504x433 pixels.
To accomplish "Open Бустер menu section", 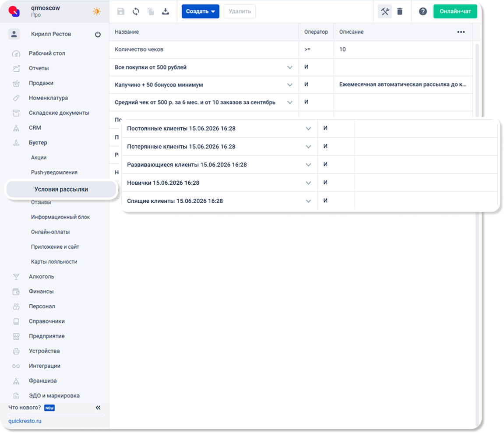I will pyautogui.click(x=38, y=142).
